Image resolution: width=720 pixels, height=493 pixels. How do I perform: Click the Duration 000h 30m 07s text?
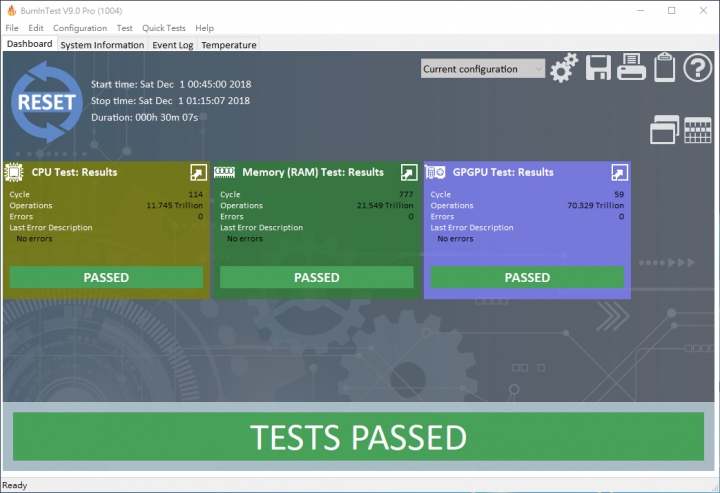tap(144, 118)
